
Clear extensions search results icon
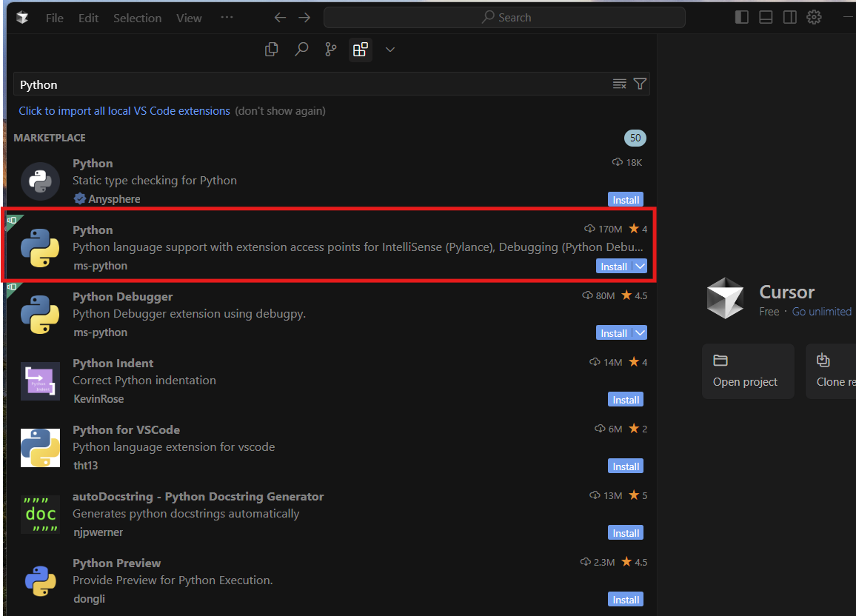(619, 84)
